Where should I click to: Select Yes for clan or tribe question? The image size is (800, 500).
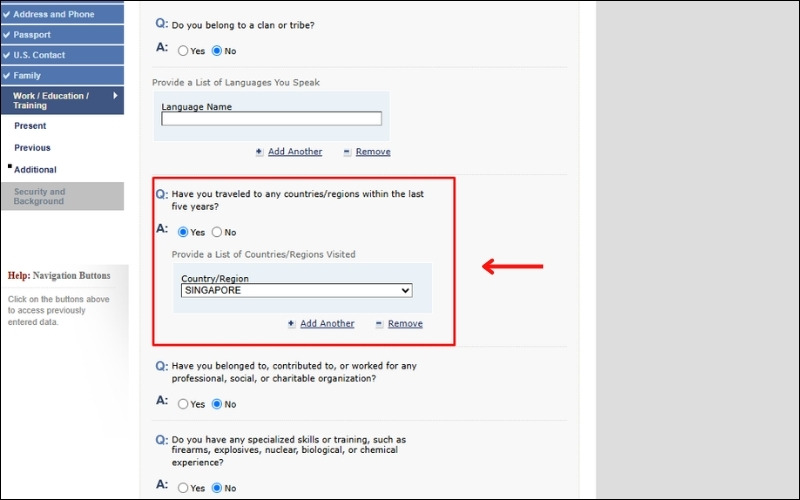183,51
